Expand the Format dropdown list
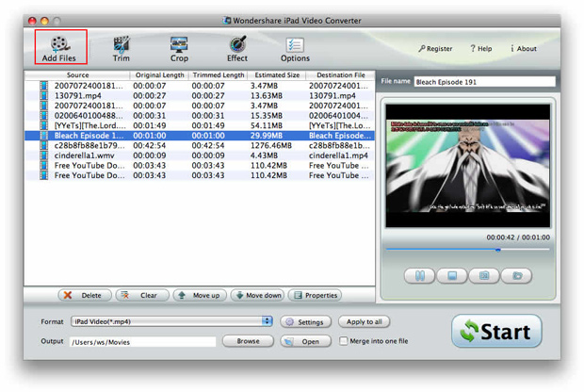This screenshot has height=392, width=584. [268, 321]
